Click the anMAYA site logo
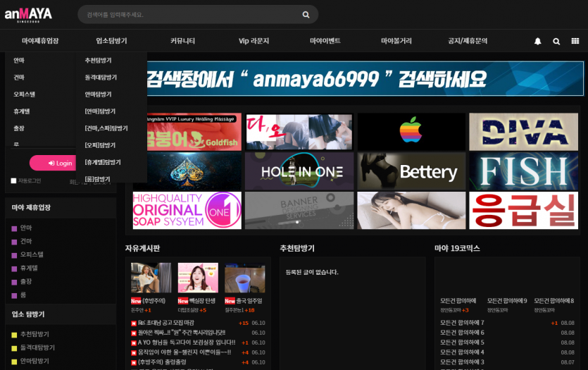Viewport: 588px width, 370px height. [28, 15]
